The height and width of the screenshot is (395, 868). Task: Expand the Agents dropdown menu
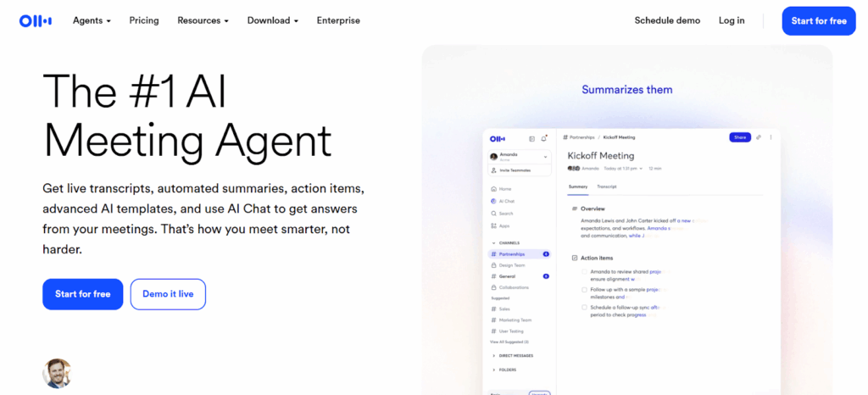pyautogui.click(x=92, y=20)
